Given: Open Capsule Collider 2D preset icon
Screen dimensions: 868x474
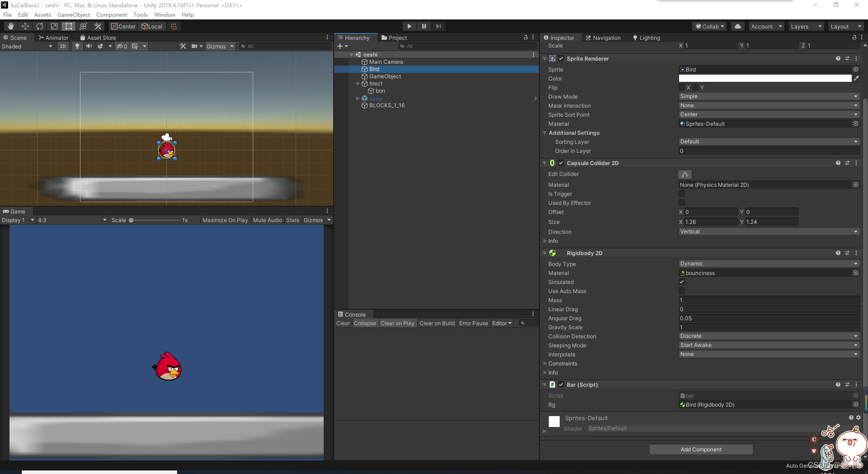Looking at the screenshot, I should [847, 163].
